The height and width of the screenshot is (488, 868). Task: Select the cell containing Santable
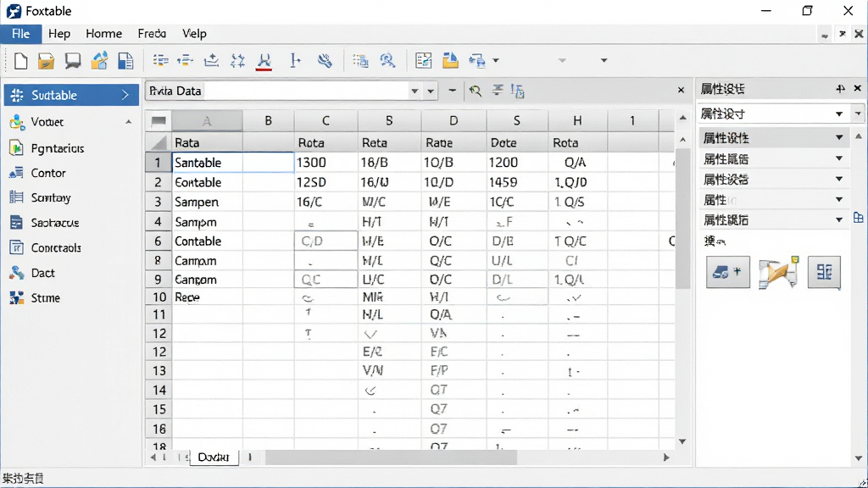coord(207,163)
